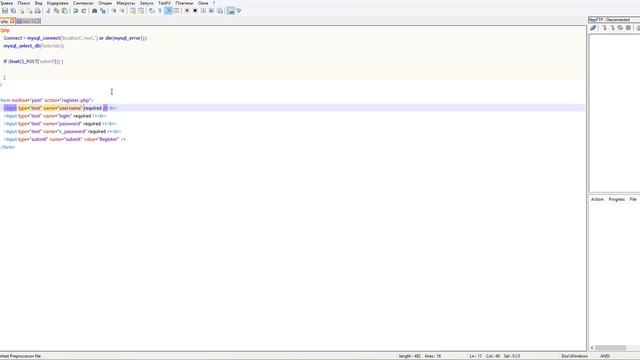
Task: Click the NppFTP upload file icon
Action: pyautogui.click(x=612, y=28)
